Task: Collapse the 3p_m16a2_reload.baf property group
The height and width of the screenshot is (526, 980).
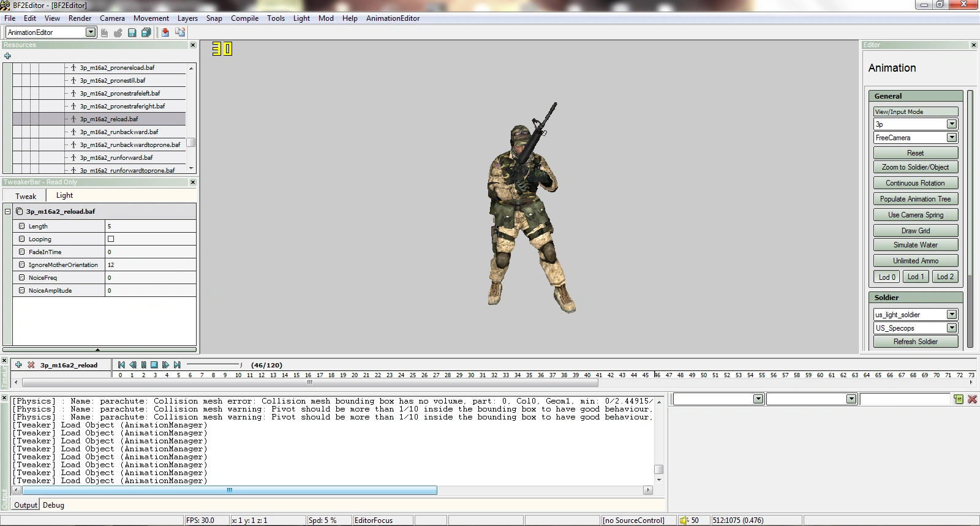Action: [x=7, y=211]
